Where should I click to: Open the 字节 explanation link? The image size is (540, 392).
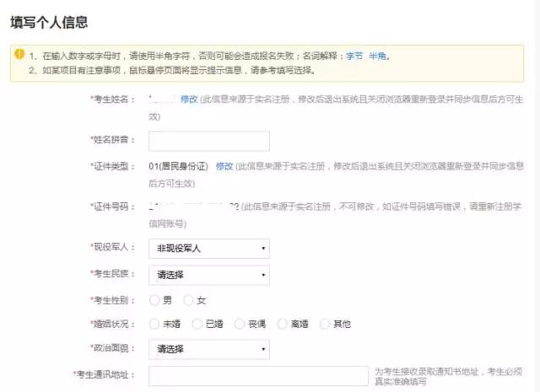(355, 56)
